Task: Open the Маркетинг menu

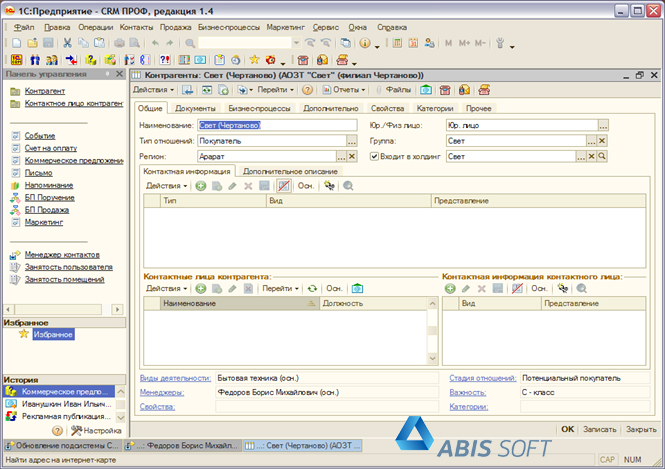Action: [x=285, y=27]
